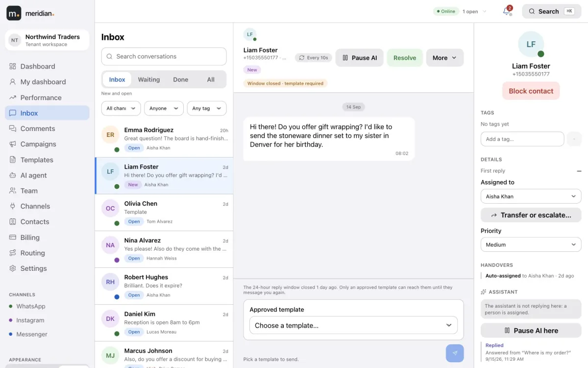Switch to the Inbox tab
The image size is (588, 368).
click(x=117, y=79)
